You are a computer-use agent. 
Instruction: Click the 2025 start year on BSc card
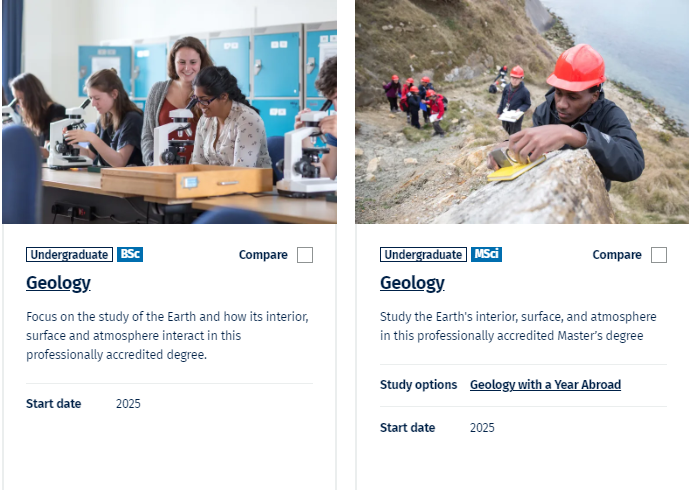click(128, 404)
